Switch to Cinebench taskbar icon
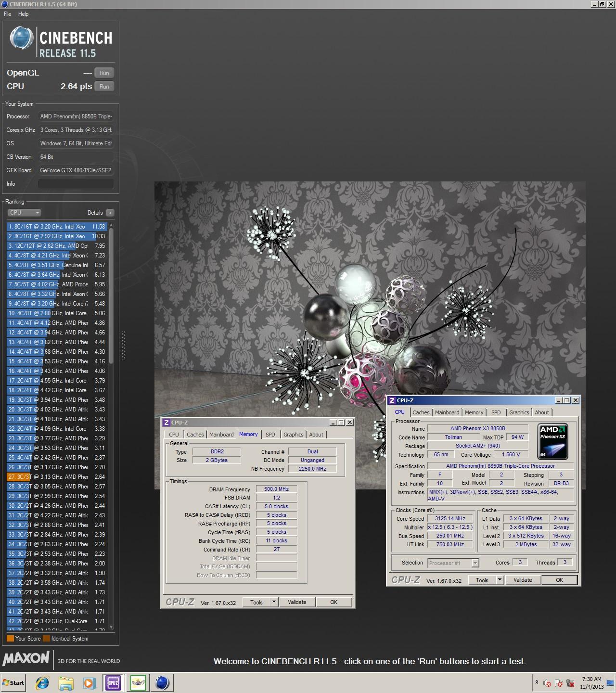The height and width of the screenshot is (693, 616). tap(162, 682)
